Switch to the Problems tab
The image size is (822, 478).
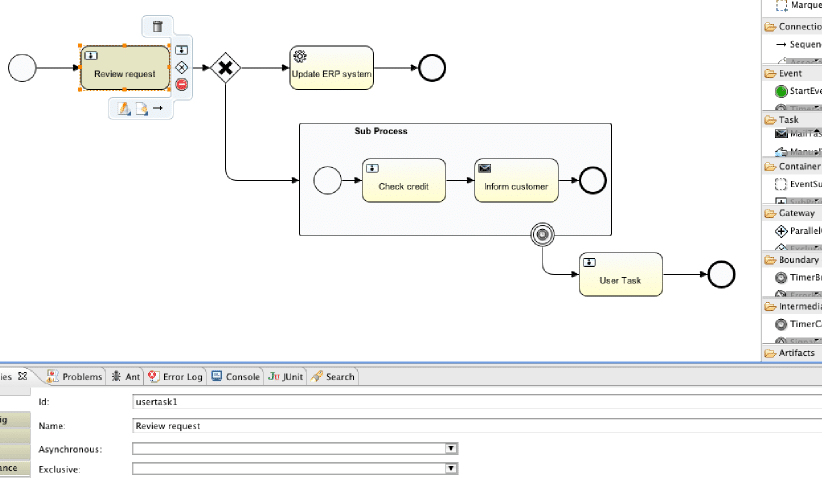[74, 376]
